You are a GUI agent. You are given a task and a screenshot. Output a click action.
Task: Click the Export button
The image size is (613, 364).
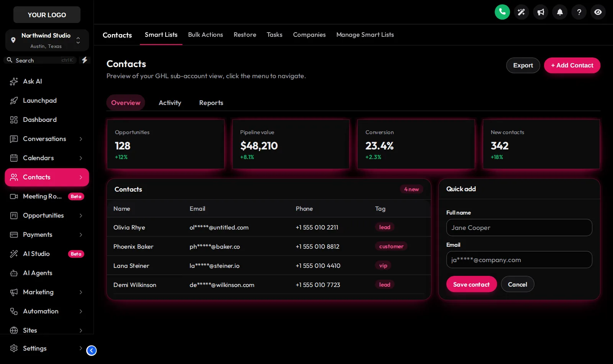point(523,65)
